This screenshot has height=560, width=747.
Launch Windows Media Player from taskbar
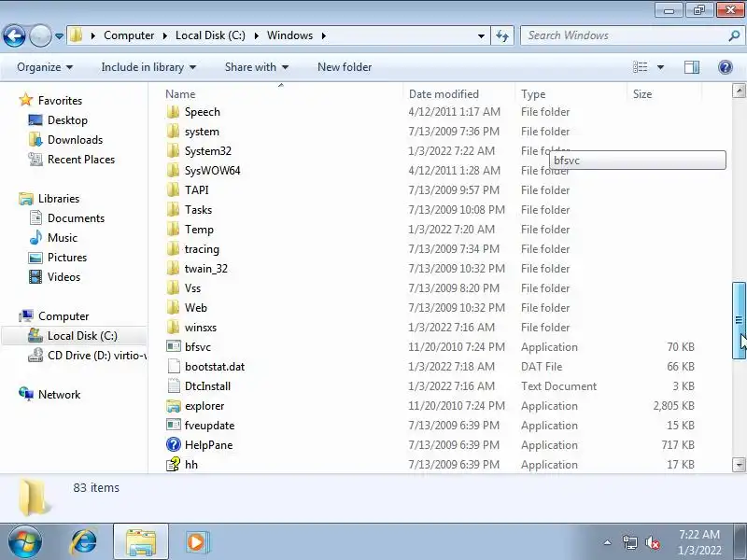(196, 542)
